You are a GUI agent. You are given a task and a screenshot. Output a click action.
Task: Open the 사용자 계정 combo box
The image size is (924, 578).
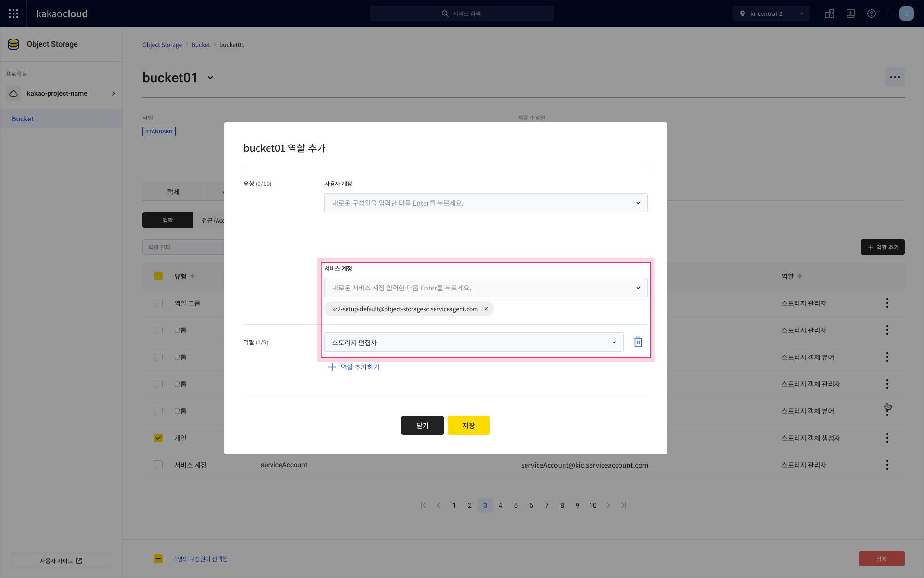click(486, 203)
